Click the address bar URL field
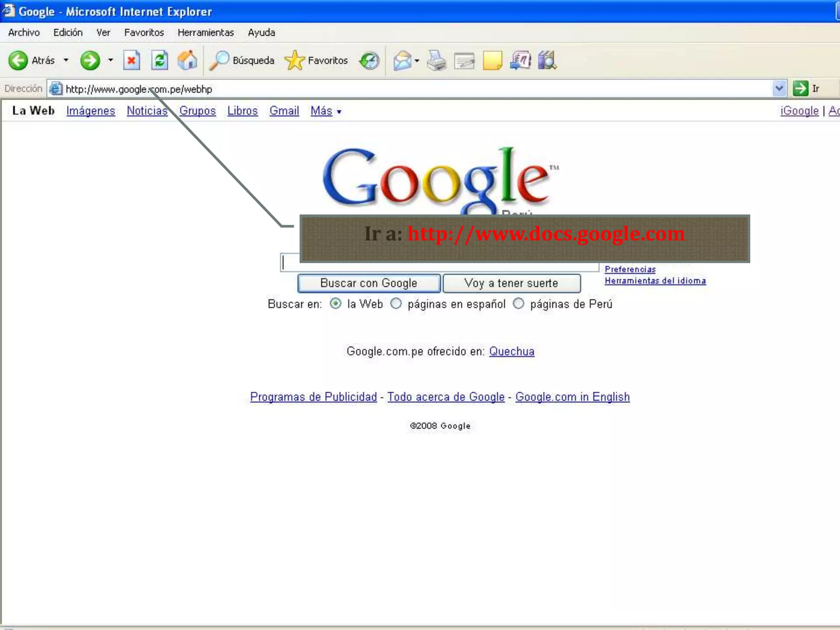 (x=416, y=89)
